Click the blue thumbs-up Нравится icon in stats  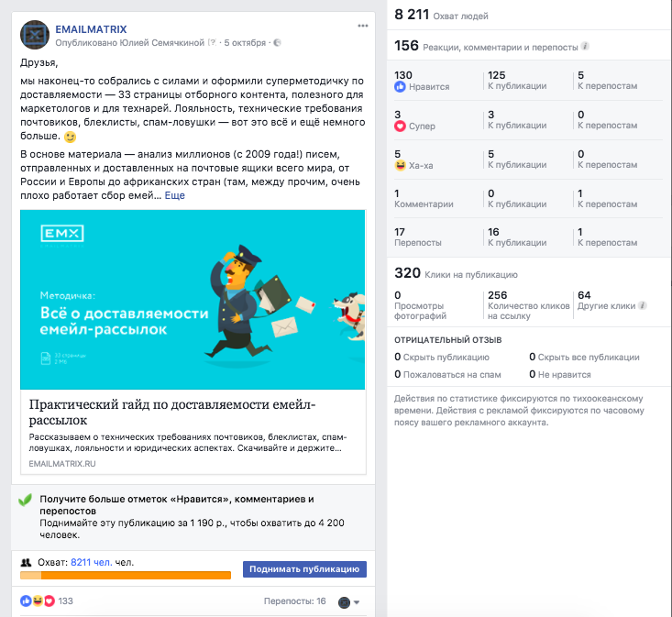tap(400, 86)
